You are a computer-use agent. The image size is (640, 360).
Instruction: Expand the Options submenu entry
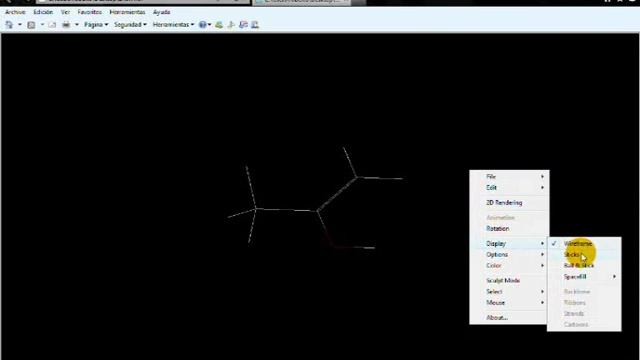509,254
